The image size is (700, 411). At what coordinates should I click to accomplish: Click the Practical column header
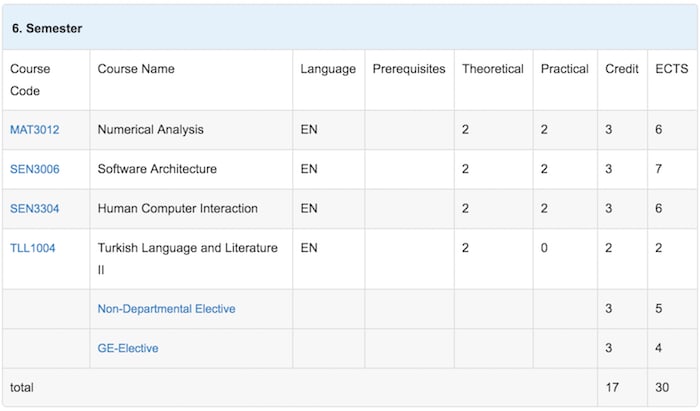click(x=565, y=69)
